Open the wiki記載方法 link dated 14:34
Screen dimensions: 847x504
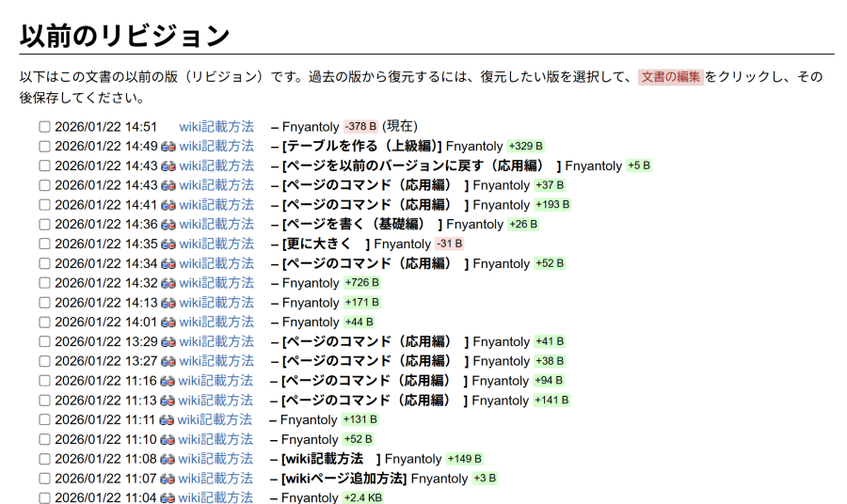216,263
